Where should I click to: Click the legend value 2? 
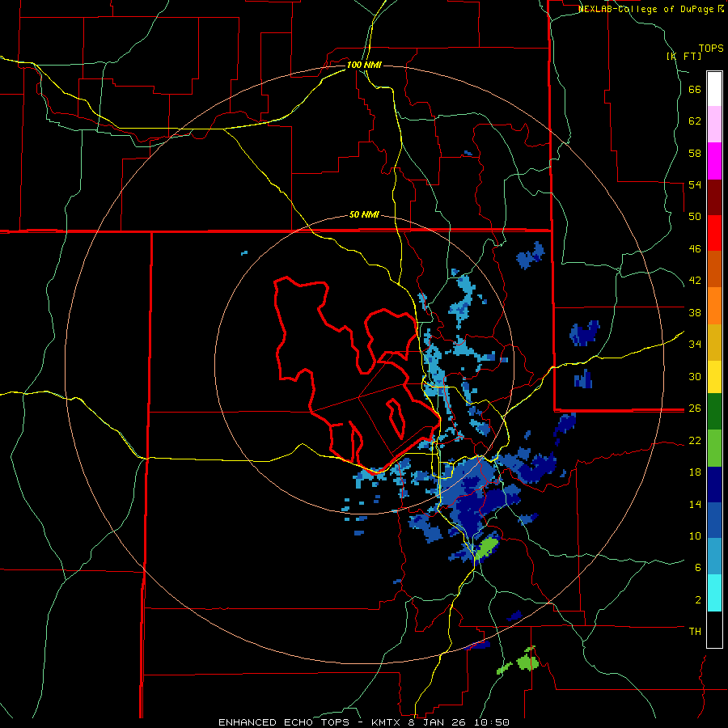(x=698, y=599)
